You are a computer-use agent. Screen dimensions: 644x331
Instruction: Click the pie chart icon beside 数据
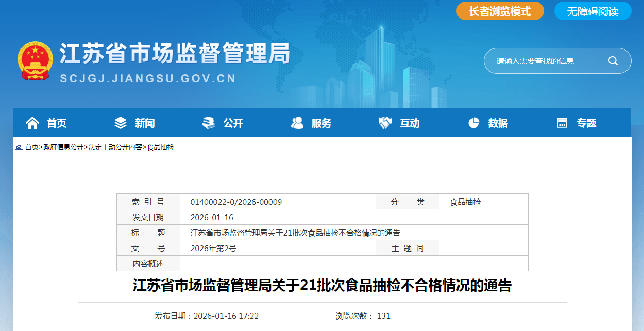[x=474, y=123]
